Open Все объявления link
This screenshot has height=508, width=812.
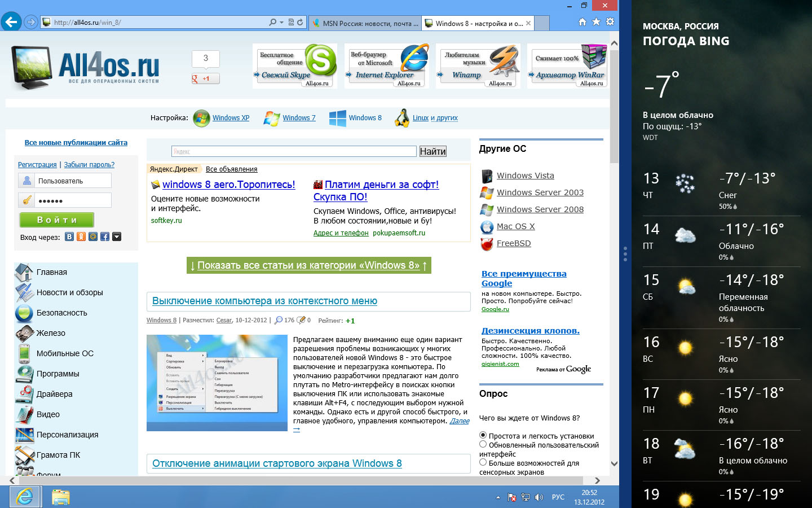(x=231, y=169)
